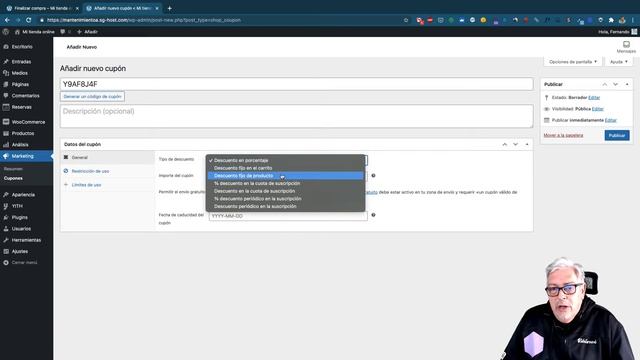Select Descuento en porcentaje option
Image resolution: width=640 pixels, height=360 pixels.
[285, 160]
